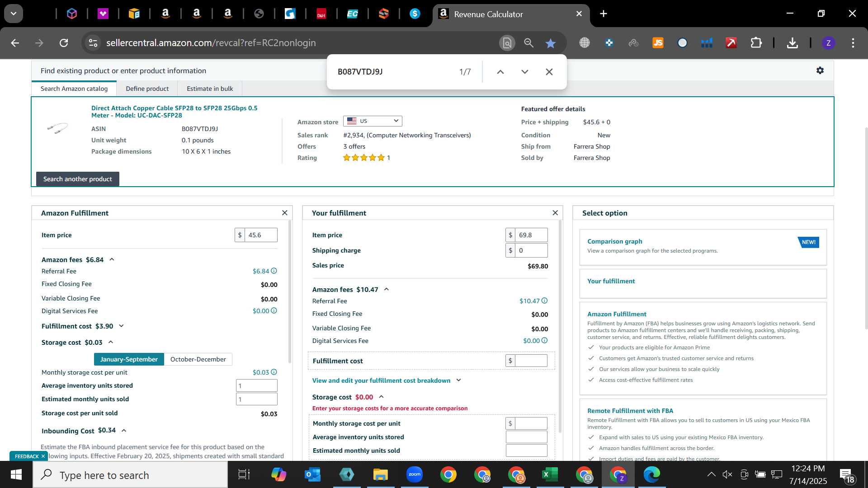Image resolution: width=868 pixels, height=488 pixels.
Task: Collapse Storage cost $0.00 section
Action: [x=382, y=397]
